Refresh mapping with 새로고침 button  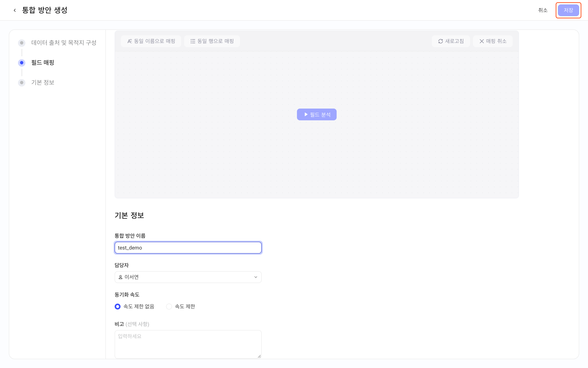click(x=451, y=41)
